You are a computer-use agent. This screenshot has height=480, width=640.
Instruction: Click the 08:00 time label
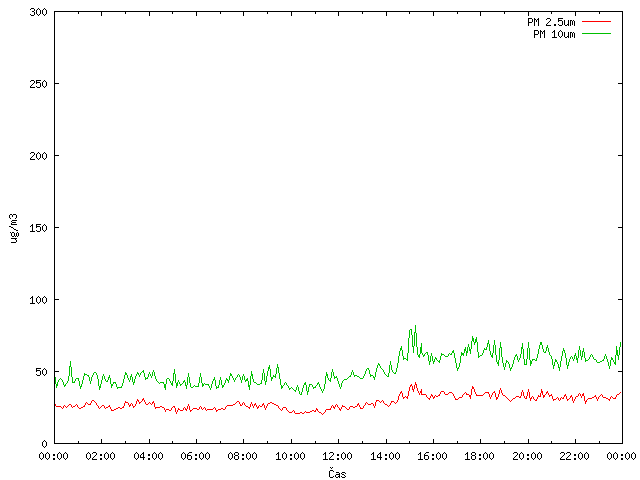[242, 456]
